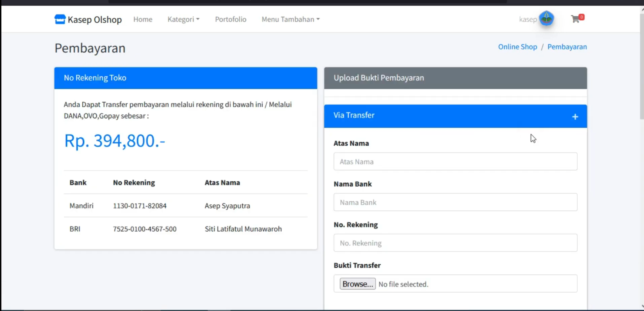This screenshot has width=644, height=311.
Task: Collapse the Via Transfer panel header
Action: click(x=455, y=116)
